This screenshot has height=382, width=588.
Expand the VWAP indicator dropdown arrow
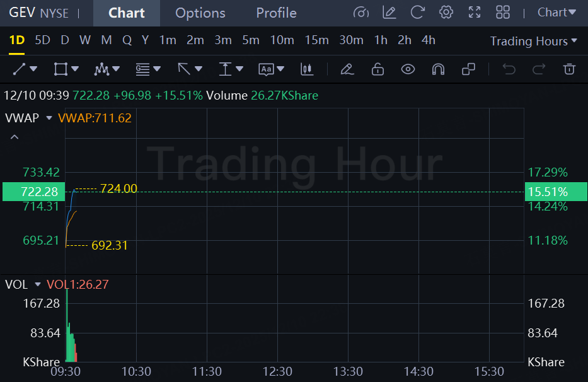point(49,118)
